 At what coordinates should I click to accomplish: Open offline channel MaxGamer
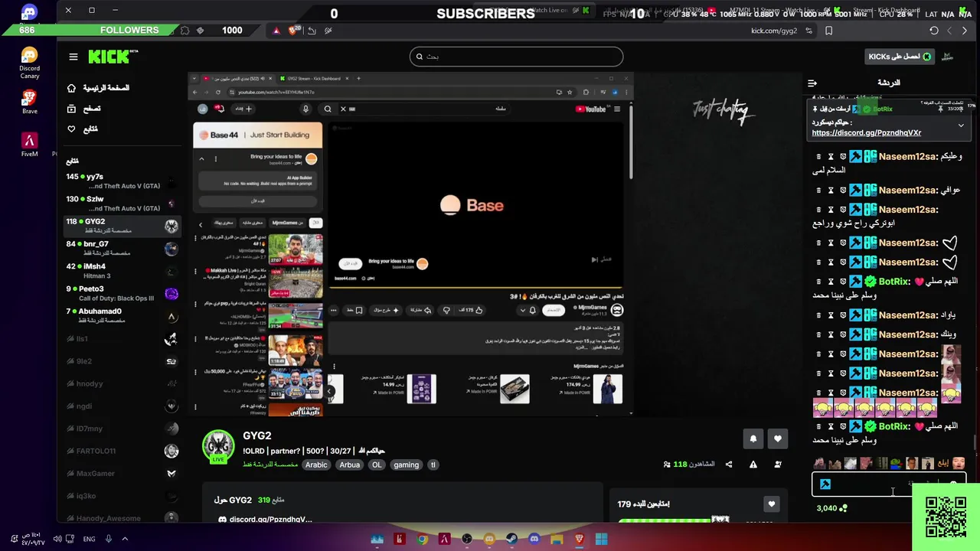[x=122, y=474]
